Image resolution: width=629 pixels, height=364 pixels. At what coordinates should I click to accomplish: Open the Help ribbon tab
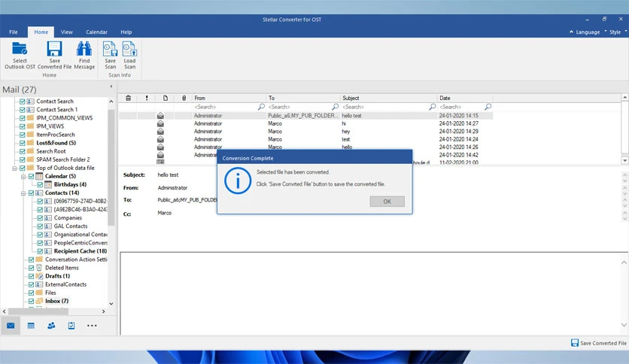(x=126, y=32)
